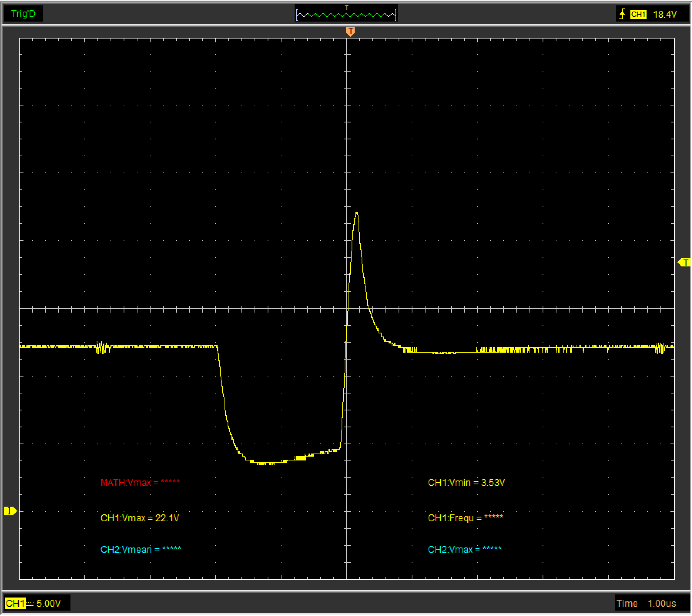This screenshot has height=616, width=692.
Task: Click the orange horizontal trigger position marker
Action: tap(350, 32)
